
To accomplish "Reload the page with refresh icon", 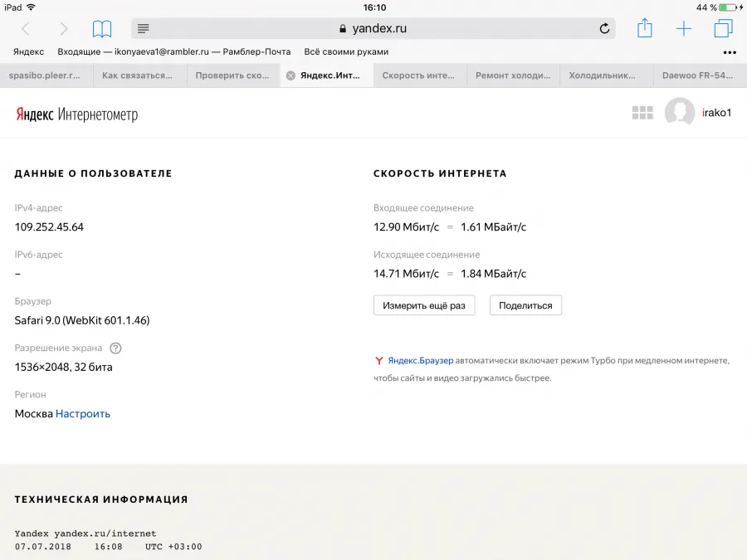I will tap(604, 28).
